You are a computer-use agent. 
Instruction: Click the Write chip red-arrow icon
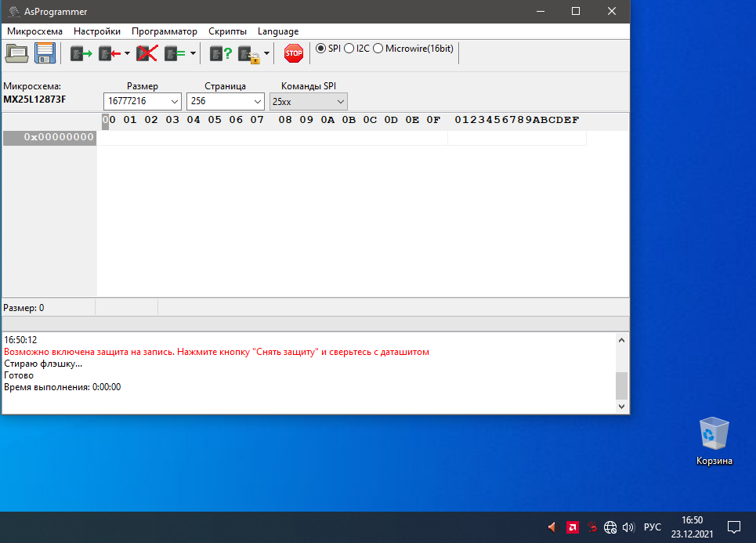pos(110,53)
